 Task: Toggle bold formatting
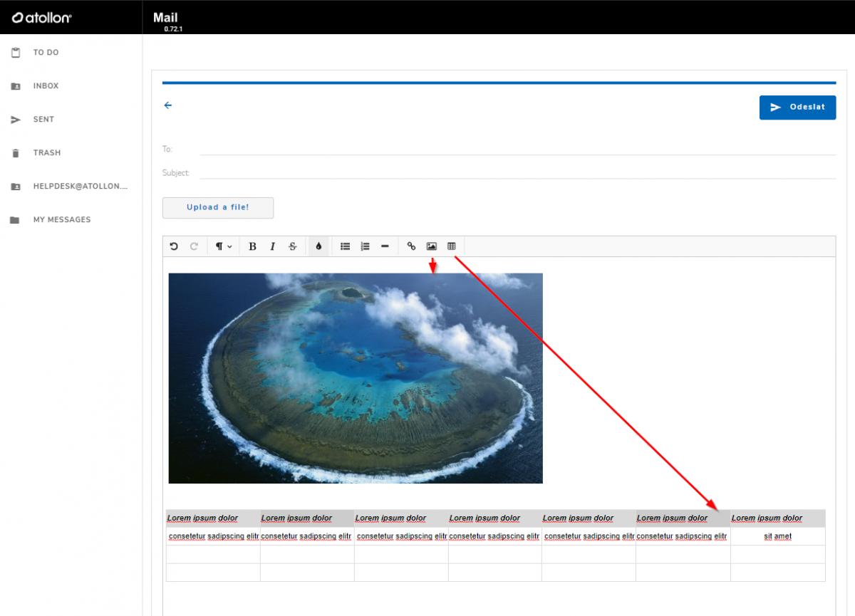click(252, 246)
